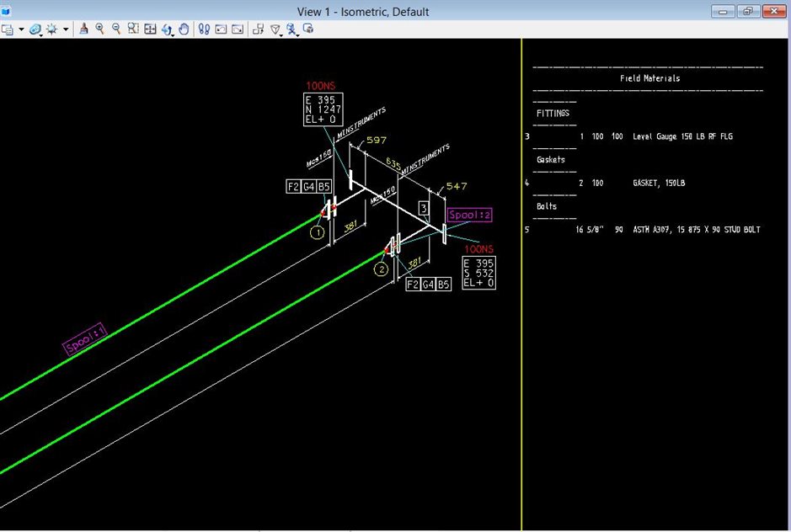
Task: Select the Zoom Out magnifier tool
Action: click(x=116, y=29)
